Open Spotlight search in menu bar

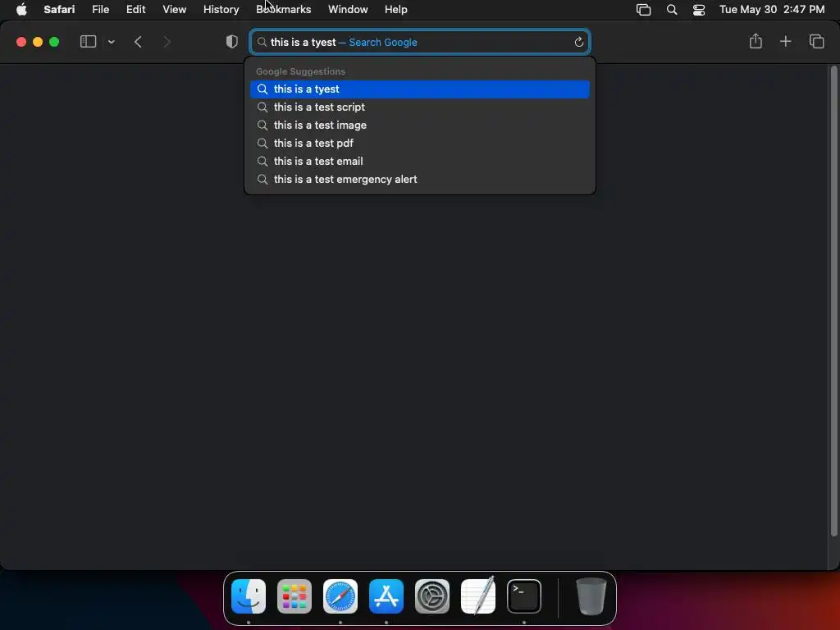click(672, 10)
